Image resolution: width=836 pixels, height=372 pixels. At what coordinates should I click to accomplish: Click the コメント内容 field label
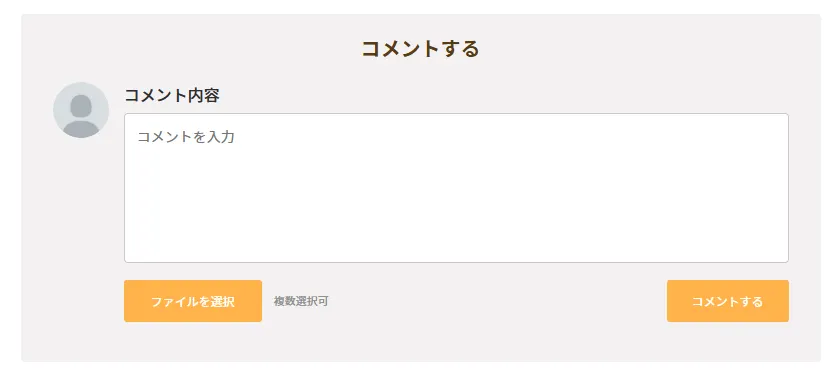pos(172,96)
